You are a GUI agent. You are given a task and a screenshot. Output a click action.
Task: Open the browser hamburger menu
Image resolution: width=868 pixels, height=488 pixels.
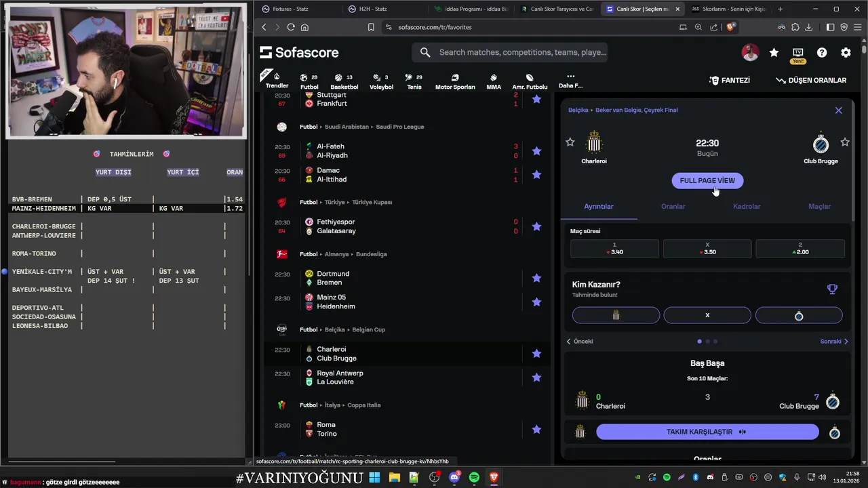coord(857,27)
